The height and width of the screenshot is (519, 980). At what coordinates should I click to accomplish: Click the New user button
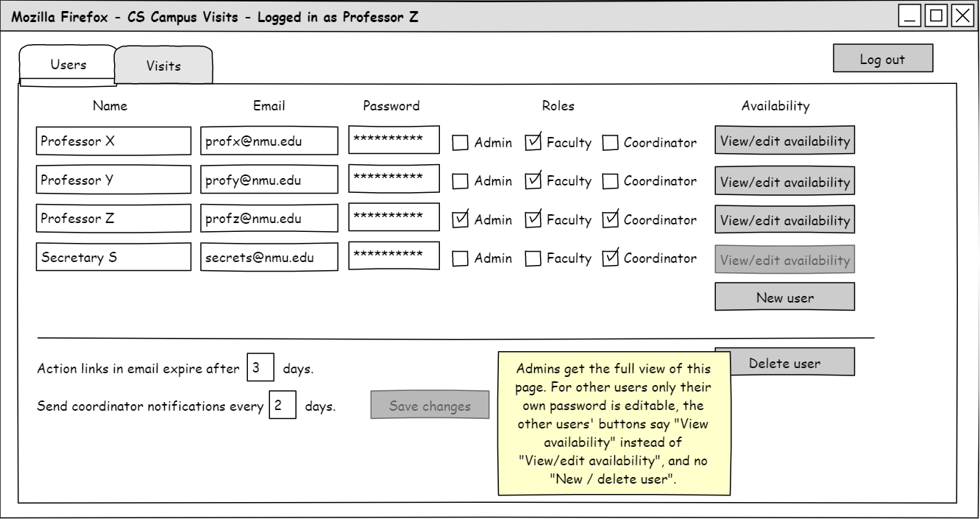(784, 297)
